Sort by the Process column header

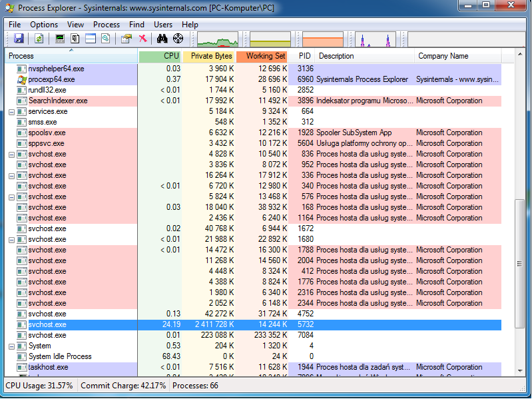(71, 56)
